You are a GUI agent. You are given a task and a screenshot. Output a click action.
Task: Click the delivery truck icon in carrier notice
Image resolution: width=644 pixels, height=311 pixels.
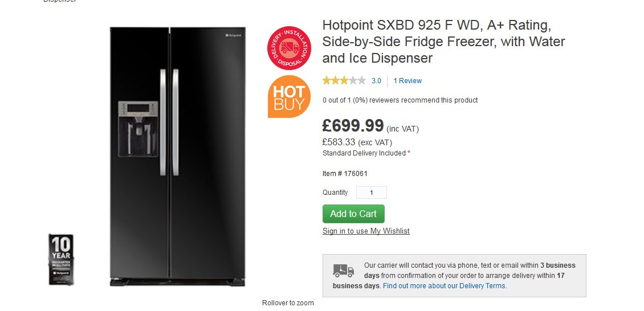click(x=344, y=271)
